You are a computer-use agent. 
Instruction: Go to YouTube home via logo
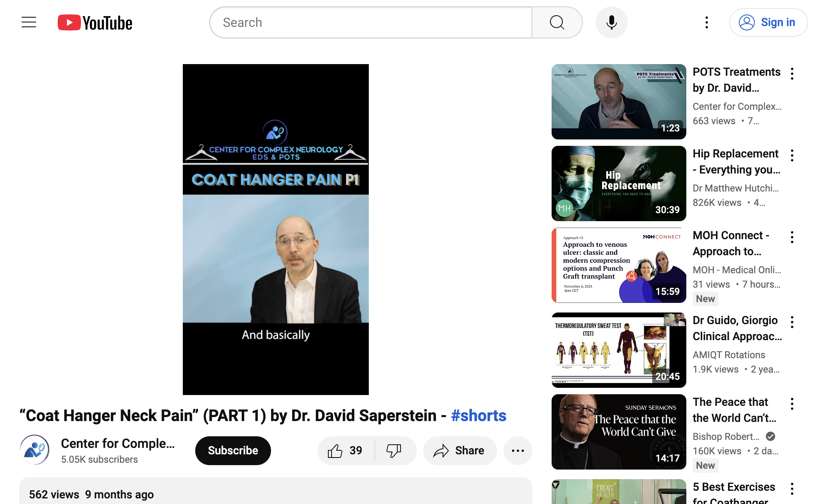coord(95,23)
